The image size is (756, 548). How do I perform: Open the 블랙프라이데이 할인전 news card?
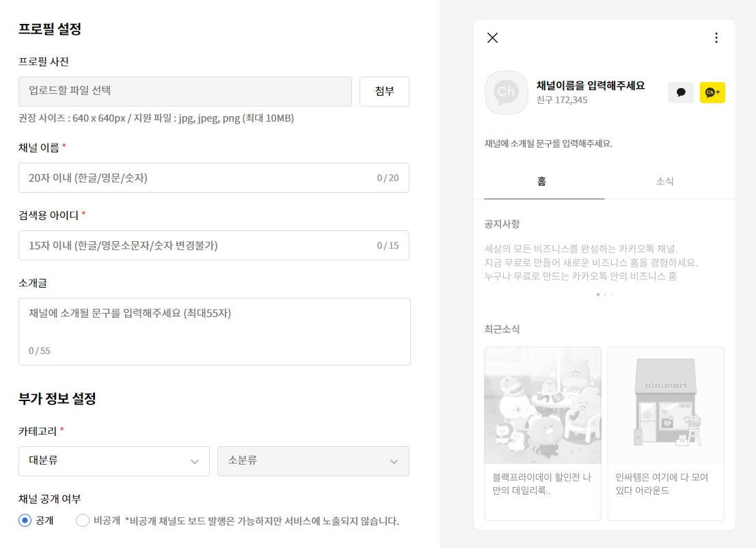coord(543,433)
